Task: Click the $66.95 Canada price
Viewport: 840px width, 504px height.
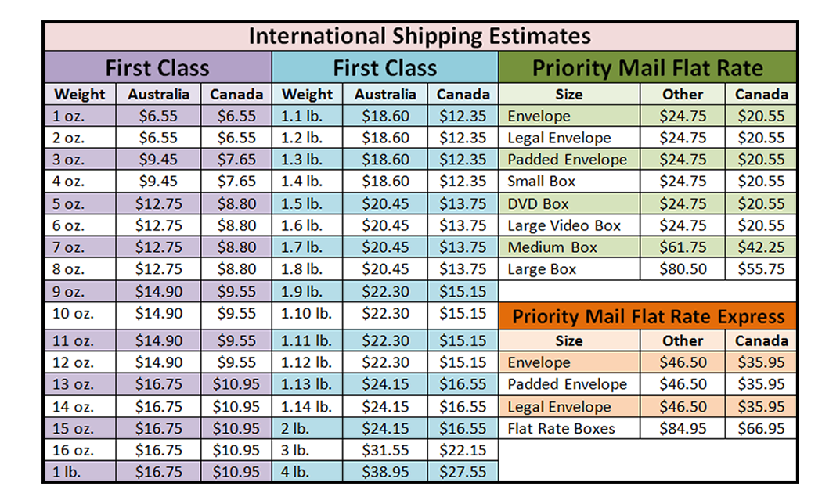Action: tap(761, 429)
